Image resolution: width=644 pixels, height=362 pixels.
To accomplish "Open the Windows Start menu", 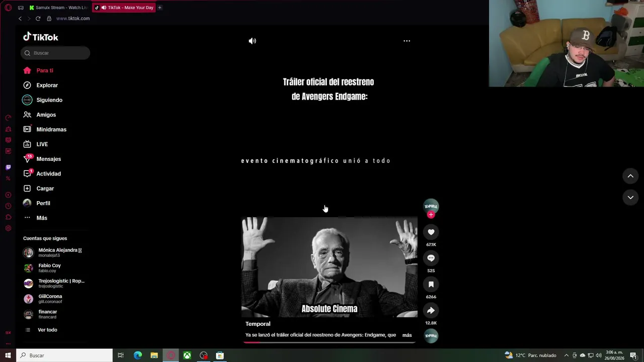I will pyautogui.click(x=8, y=355).
